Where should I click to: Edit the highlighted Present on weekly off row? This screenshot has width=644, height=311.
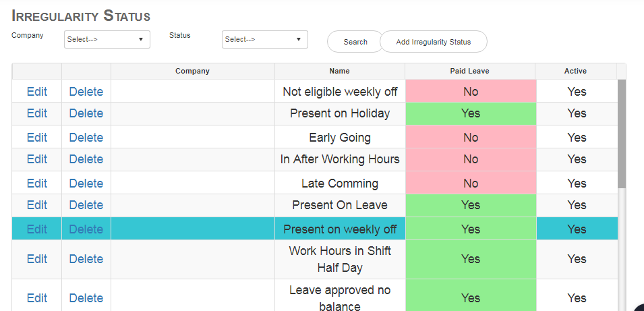[x=37, y=229]
